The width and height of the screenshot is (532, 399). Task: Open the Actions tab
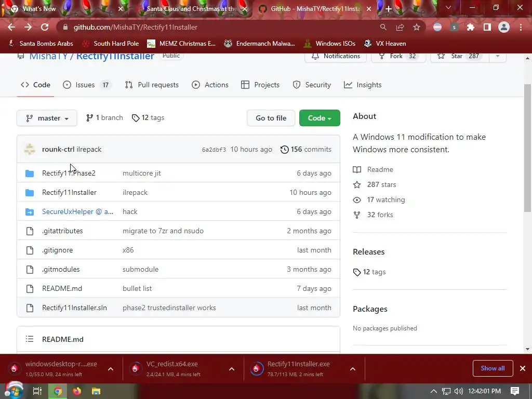[x=210, y=85]
